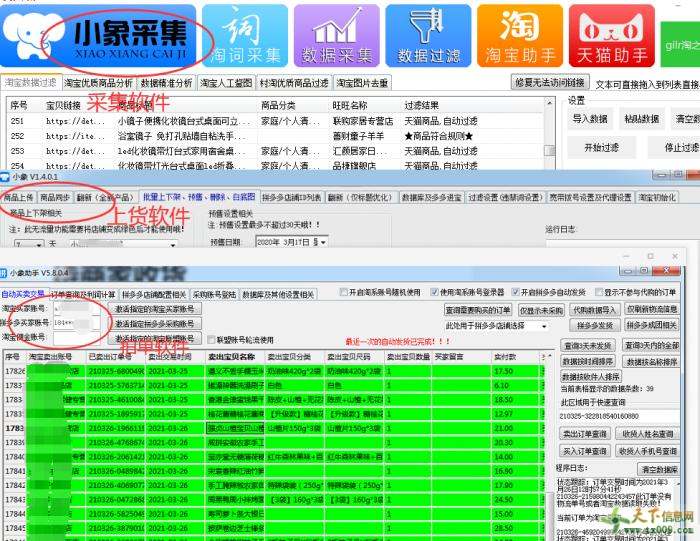
Task: Switch to 淘宝数据过滤 tab
Action: pos(31,83)
